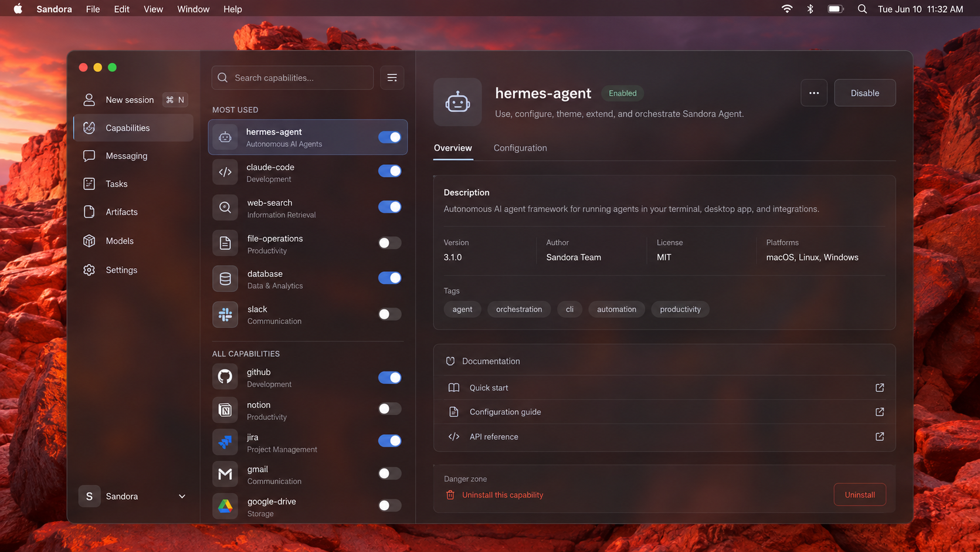Image resolution: width=980 pixels, height=552 pixels.
Task: Open the Configuration guide link
Action: pyautogui.click(x=664, y=412)
